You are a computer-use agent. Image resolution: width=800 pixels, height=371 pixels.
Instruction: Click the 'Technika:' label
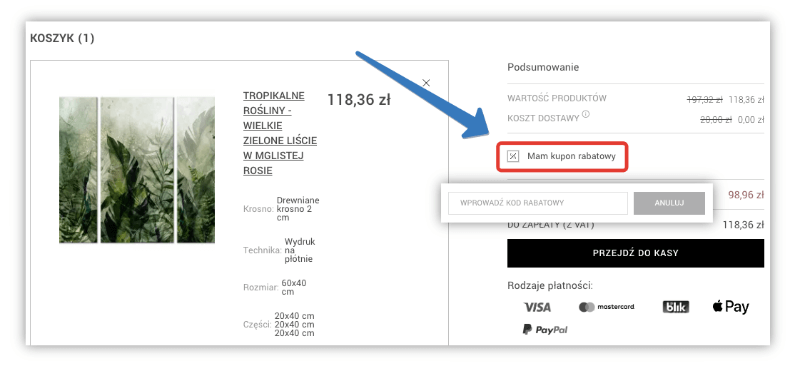click(262, 251)
